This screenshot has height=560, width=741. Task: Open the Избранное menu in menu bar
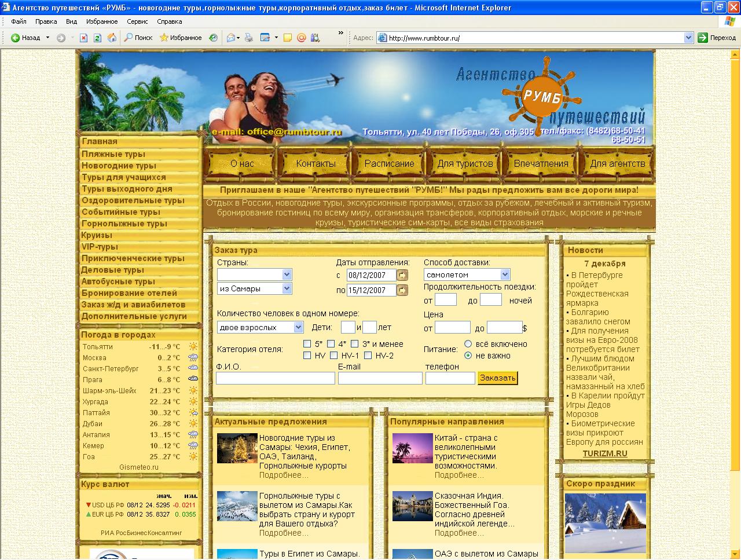[102, 21]
